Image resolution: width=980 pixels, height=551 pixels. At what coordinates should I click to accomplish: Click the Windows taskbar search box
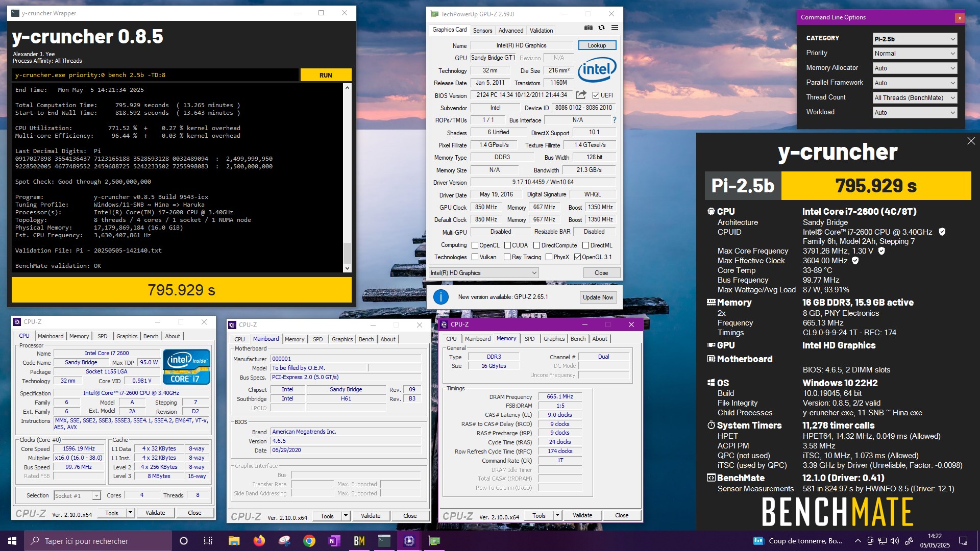[97, 541]
